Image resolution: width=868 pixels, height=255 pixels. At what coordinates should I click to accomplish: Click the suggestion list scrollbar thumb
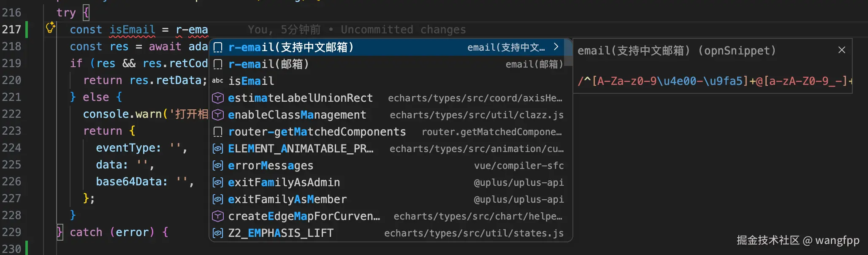[x=568, y=52]
